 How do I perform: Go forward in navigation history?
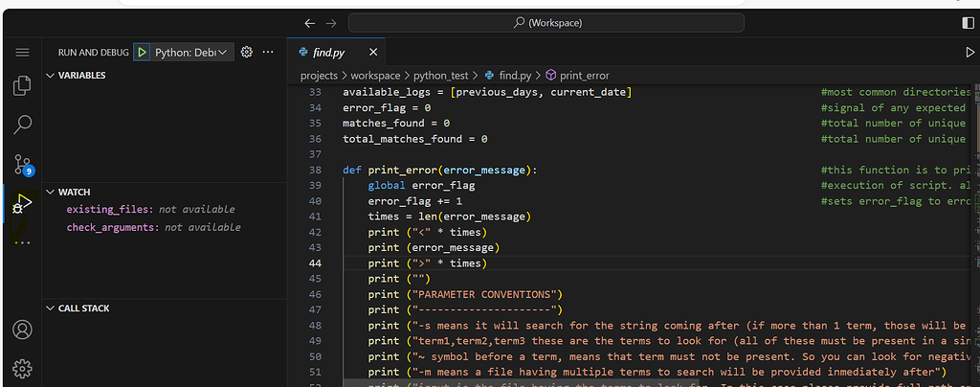pos(331,23)
